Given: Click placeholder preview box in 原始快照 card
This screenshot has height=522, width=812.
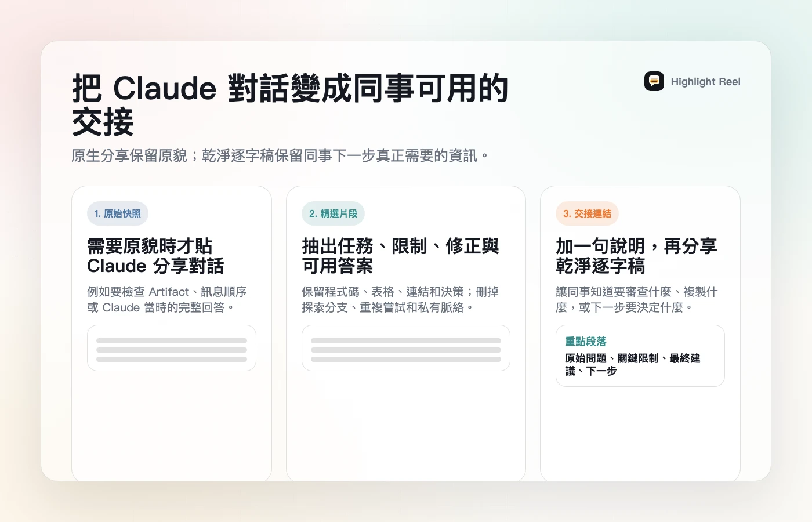Looking at the screenshot, I should 172,348.
